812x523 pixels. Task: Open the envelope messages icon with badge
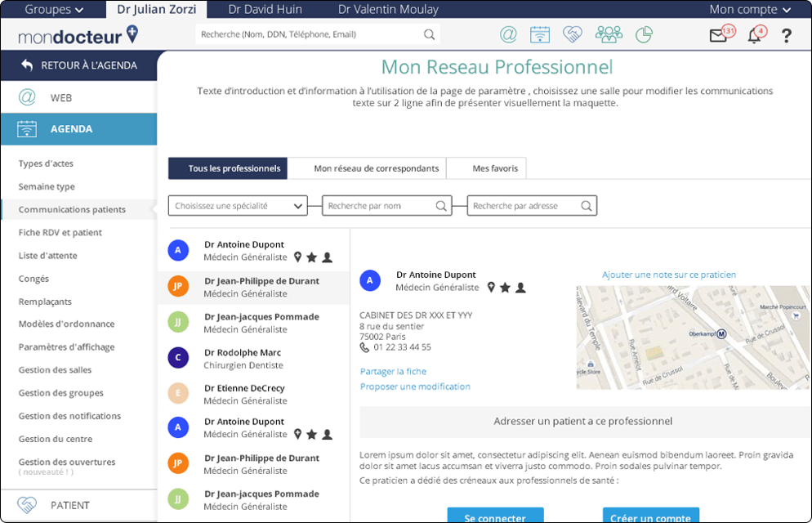click(718, 35)
